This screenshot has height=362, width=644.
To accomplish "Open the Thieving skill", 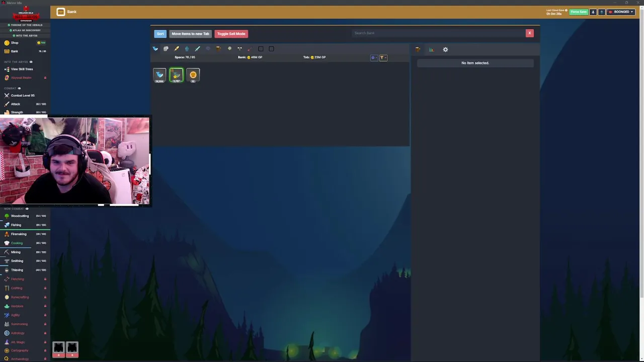I will pos(24,270).
